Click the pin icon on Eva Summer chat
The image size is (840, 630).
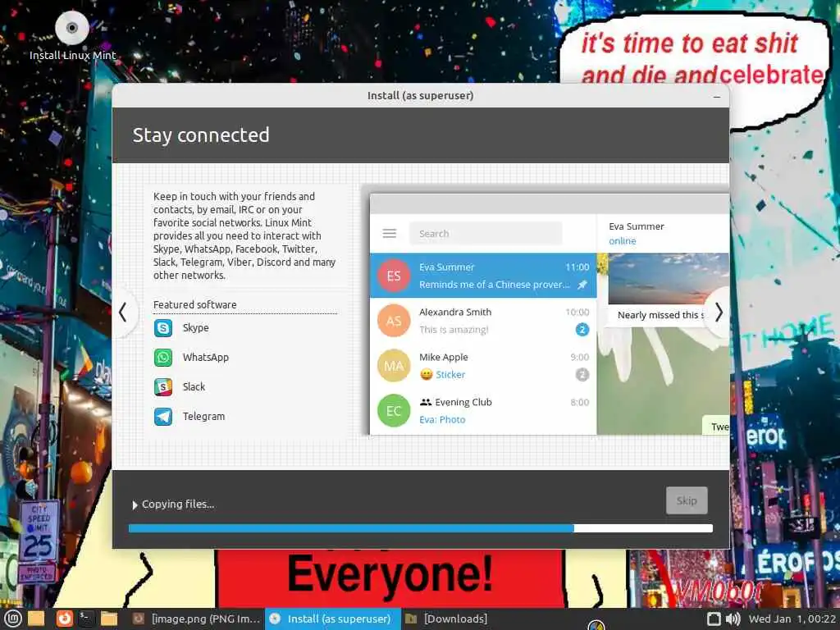[582, 285]
